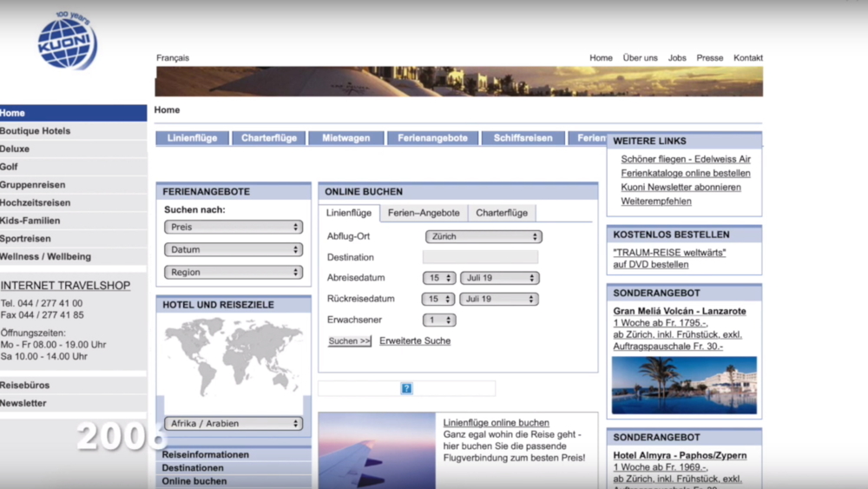Change the Erwachsener count stepper
The width and height of the screenshot is (868, 489).
pos(439,320)
